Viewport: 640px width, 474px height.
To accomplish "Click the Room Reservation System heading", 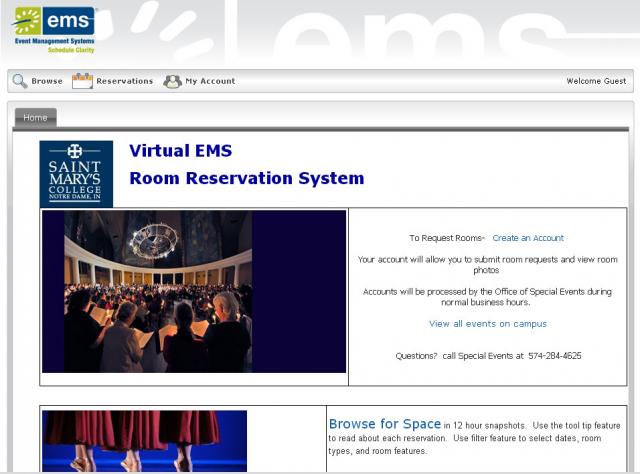I will (247, 178).
